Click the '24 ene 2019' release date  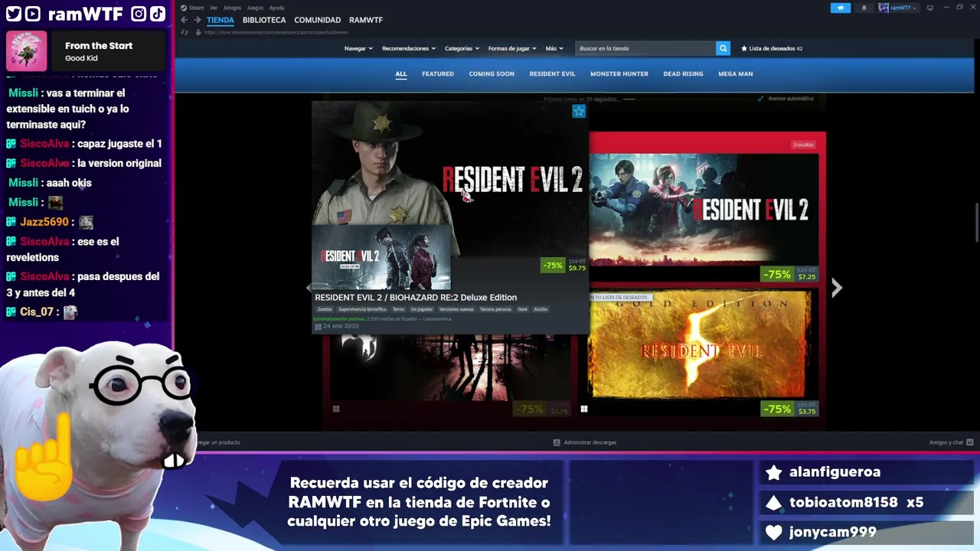click(x=341, y=326)
